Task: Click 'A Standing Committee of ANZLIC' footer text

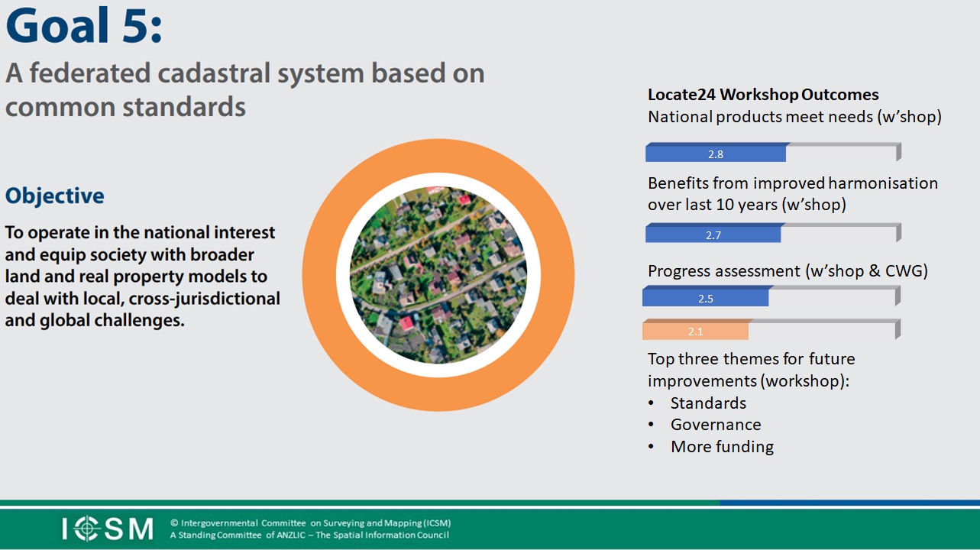Action: point(309,535)
